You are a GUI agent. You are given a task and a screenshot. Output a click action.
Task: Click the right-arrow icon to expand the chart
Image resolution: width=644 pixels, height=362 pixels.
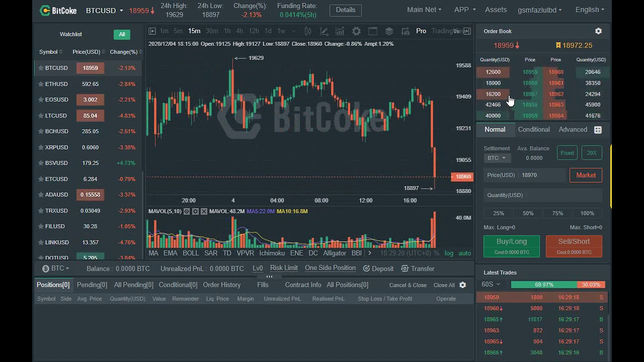click(467, 31)
